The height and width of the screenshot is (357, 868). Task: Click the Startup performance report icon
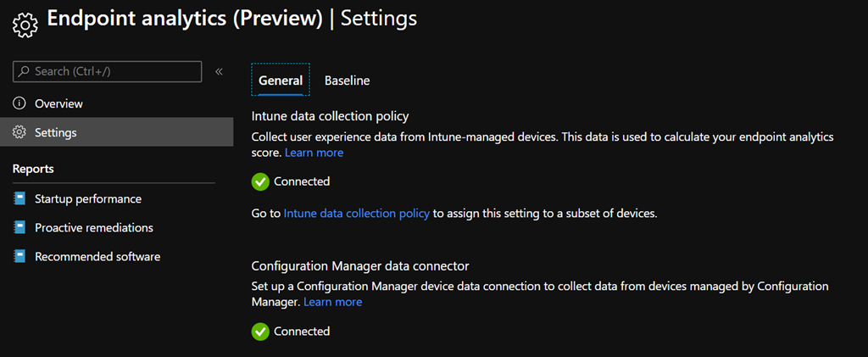(x=19, y=199)
